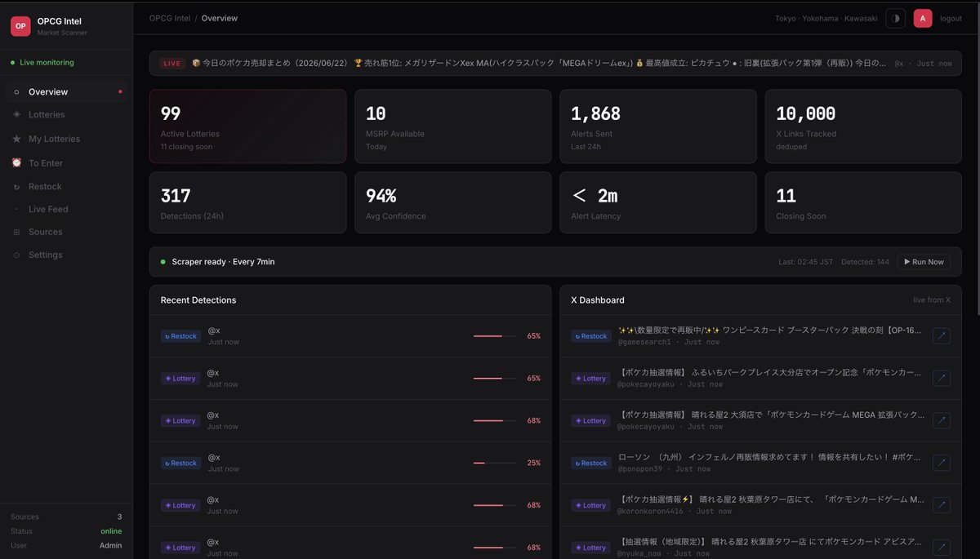Click the logout link
The image size is (980, 559).
click(x=951, y=18)
